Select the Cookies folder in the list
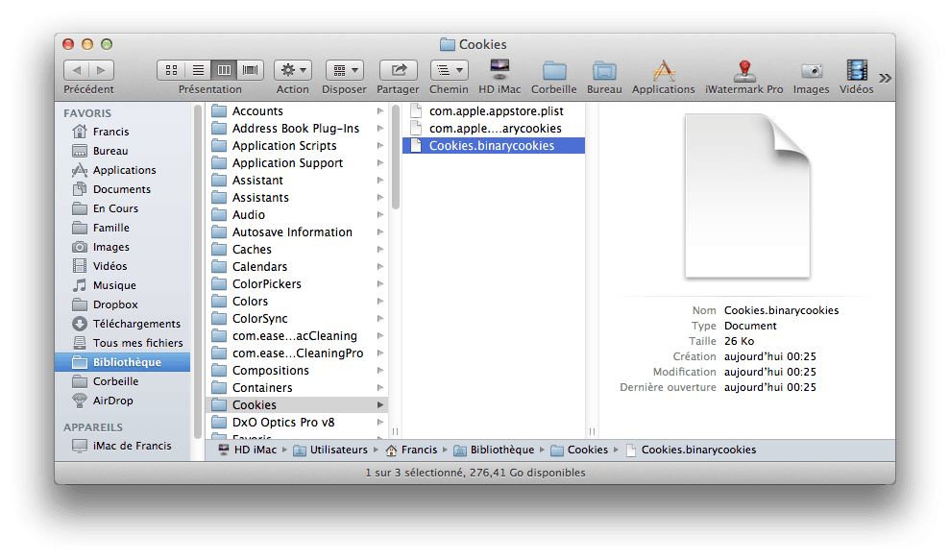 [298, 404]
